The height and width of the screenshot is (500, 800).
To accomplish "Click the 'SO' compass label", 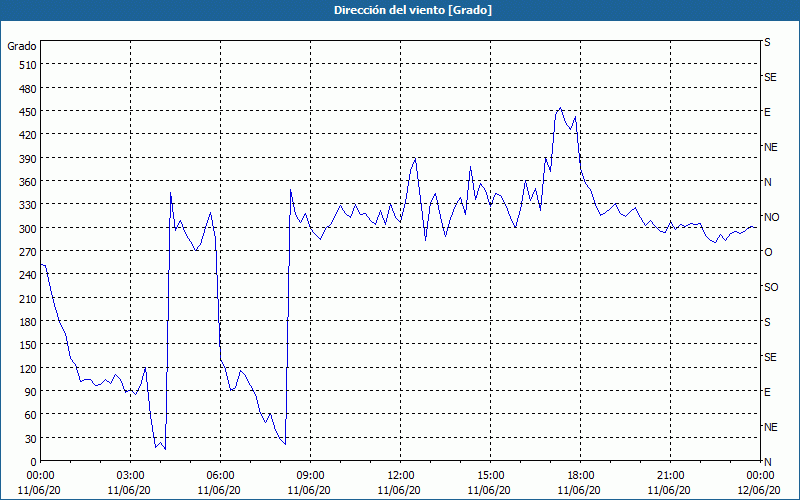I will (x=771, y=287).
